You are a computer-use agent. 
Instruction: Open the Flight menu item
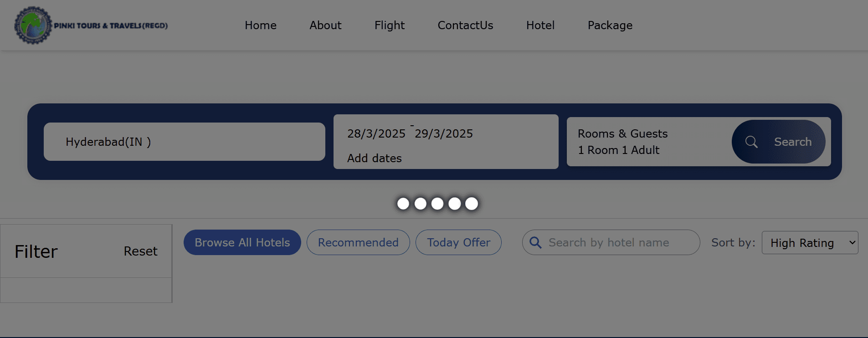tap(390, 25)
